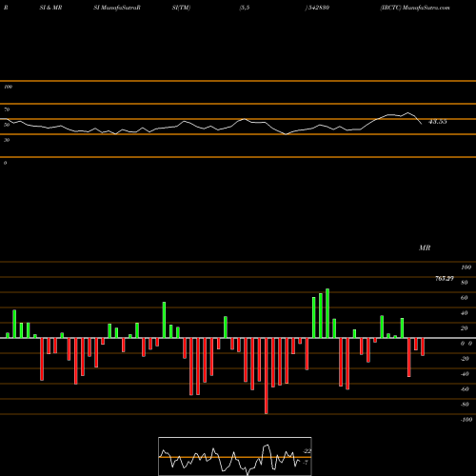Image resolution: width=476 pixels, height=476 pixels.
Task: Click the 'MR' panel title
Action: click(425, 248)
